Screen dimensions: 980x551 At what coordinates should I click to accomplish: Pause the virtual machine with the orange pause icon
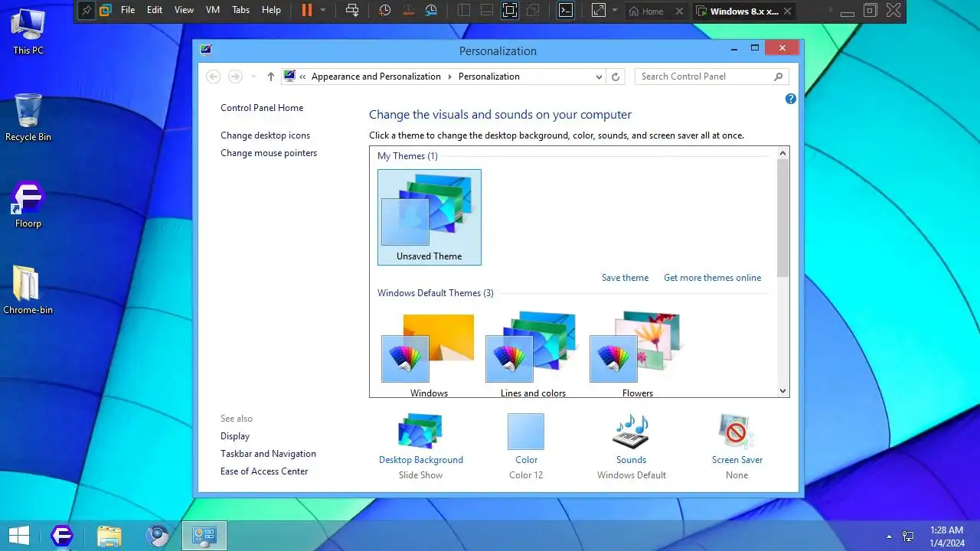click(307, 10)
